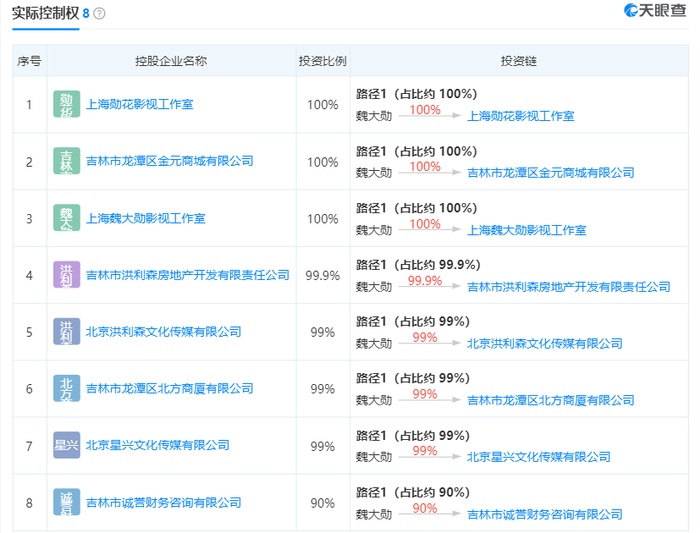Click the green 魏大勋 company logo icon
The image size is (700, 533).
pos(67,218)
